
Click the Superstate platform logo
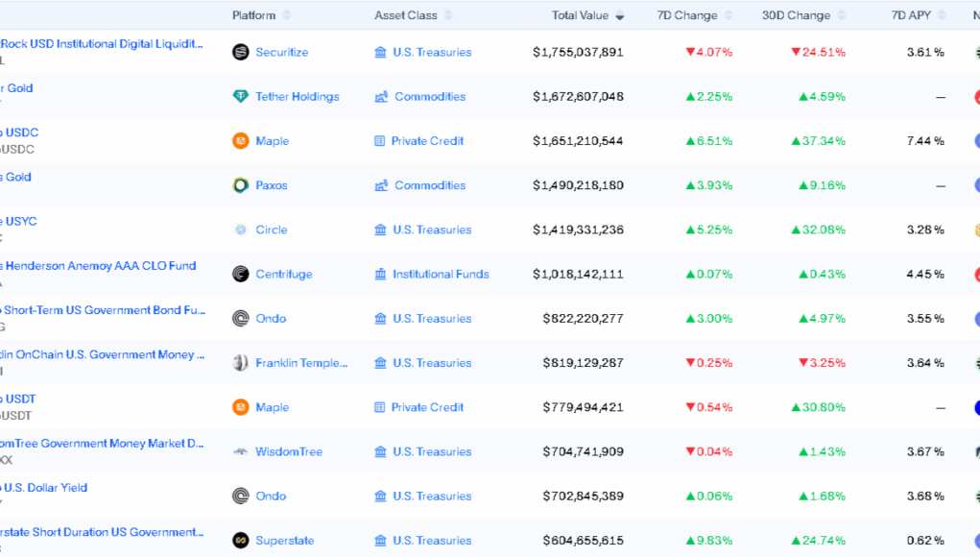coord(241,541)
